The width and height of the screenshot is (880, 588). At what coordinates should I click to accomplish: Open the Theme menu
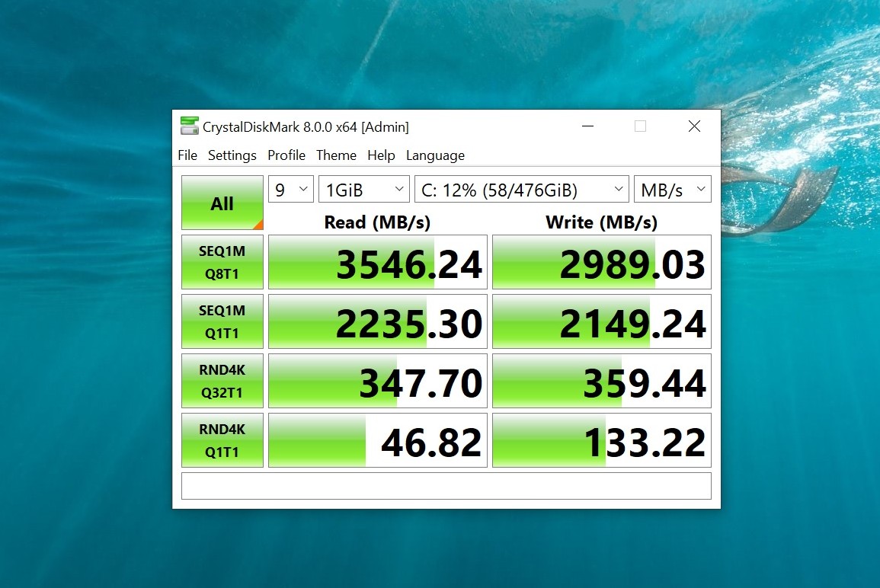pyautogui.click(x=336, y=155)
